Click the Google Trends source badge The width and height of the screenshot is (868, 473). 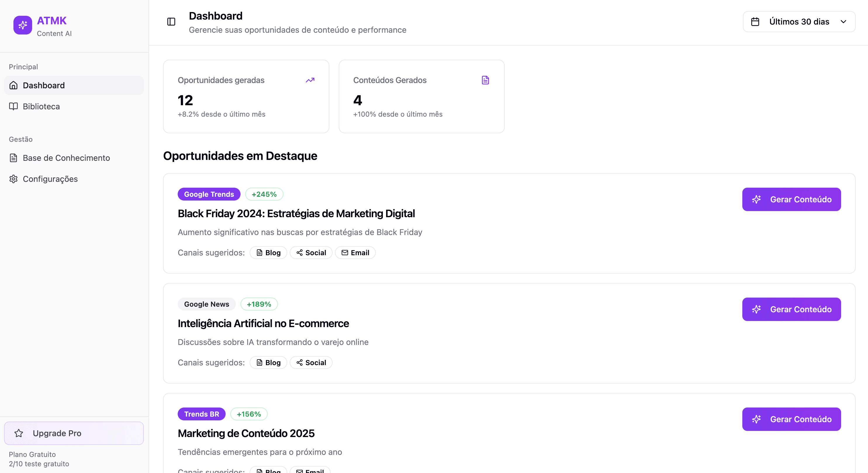click(209, 194)
